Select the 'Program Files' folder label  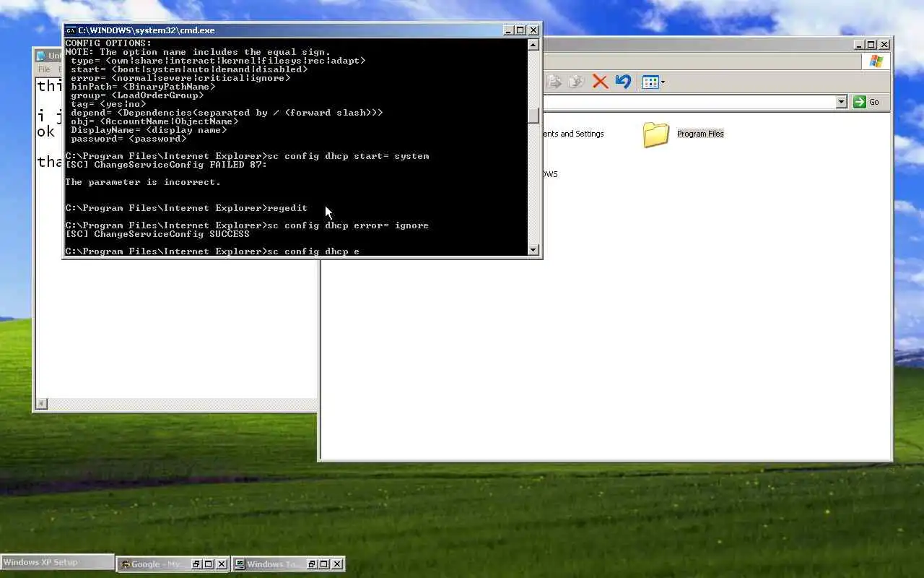(700, 134)
